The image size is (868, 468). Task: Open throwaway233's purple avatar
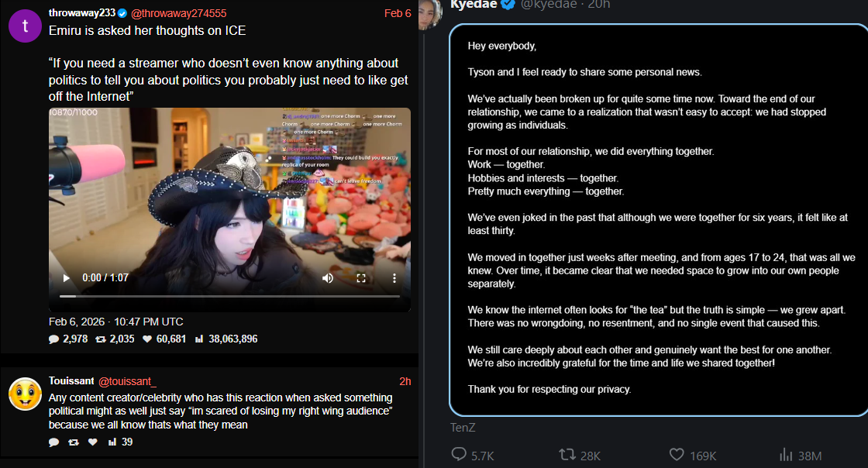25,26
